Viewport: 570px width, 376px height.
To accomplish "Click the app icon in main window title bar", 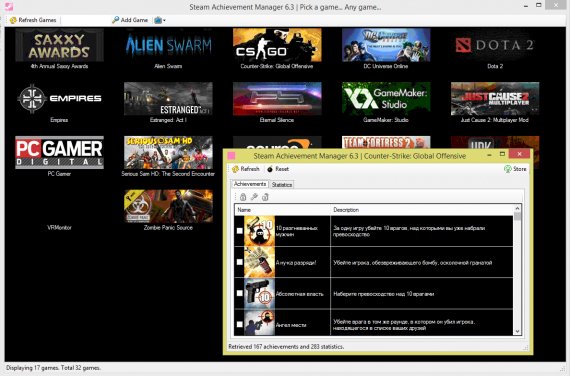I will [x=9, y=7].
